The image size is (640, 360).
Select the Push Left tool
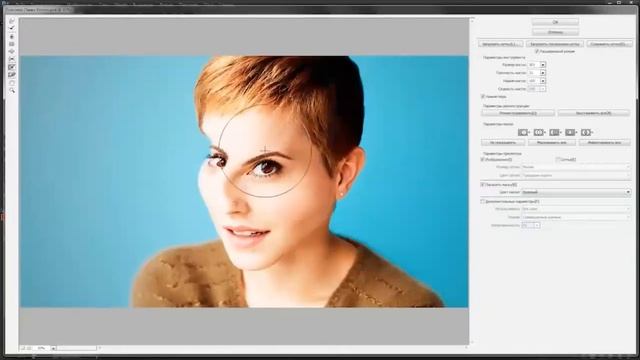tap(12, 59)
